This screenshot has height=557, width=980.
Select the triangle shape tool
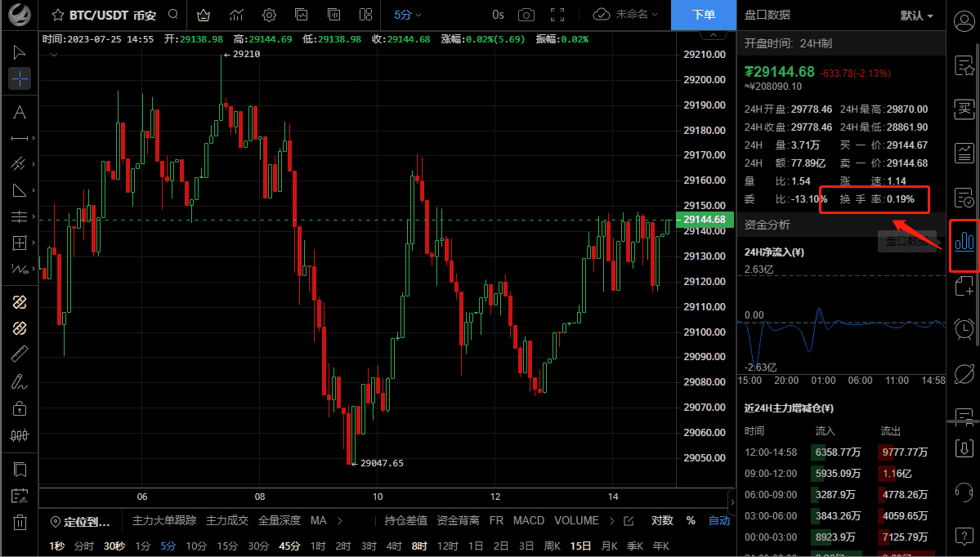click(x=20, y=190)
